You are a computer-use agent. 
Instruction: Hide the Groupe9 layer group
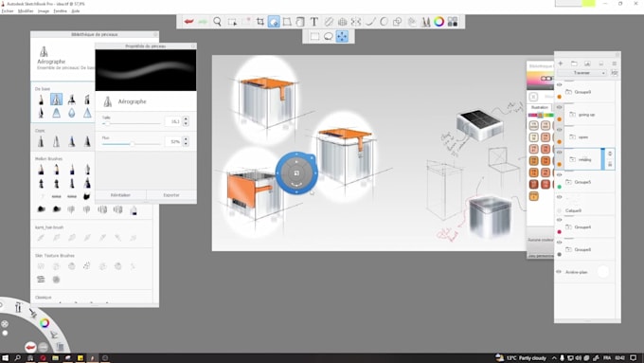[x=559, y=84]
